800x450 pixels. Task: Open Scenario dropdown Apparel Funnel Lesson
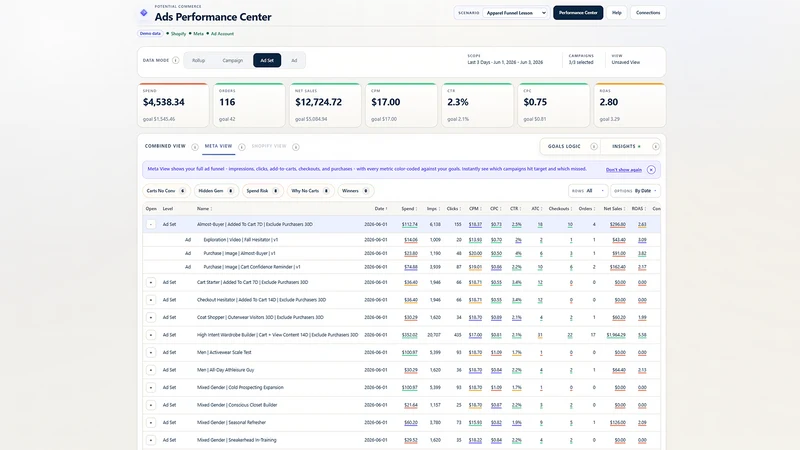(x=516, y=13)
